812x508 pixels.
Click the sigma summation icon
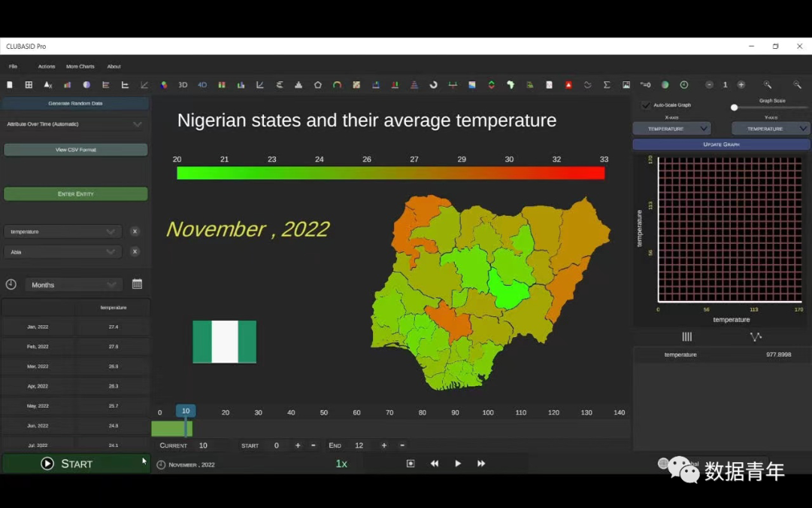pyautogui.click(x=607, y=84)
